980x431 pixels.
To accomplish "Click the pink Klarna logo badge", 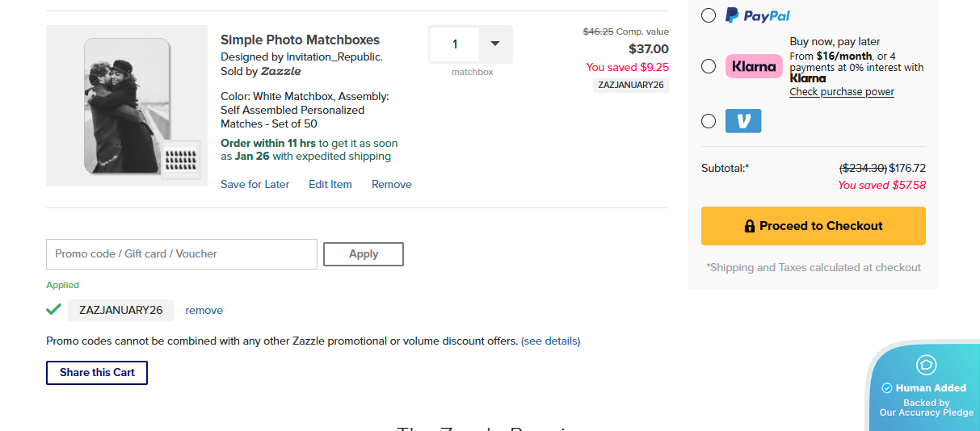I will pyautogui.click(x=754, y=66).
